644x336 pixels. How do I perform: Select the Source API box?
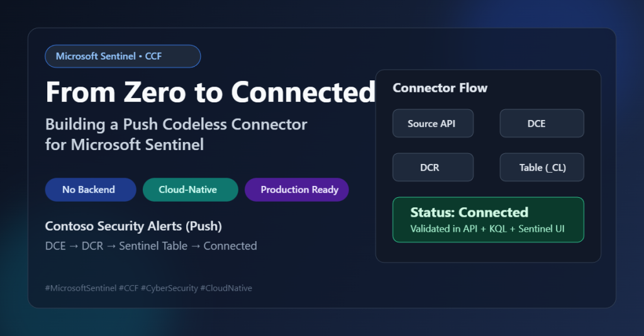(x=433, y=123)
